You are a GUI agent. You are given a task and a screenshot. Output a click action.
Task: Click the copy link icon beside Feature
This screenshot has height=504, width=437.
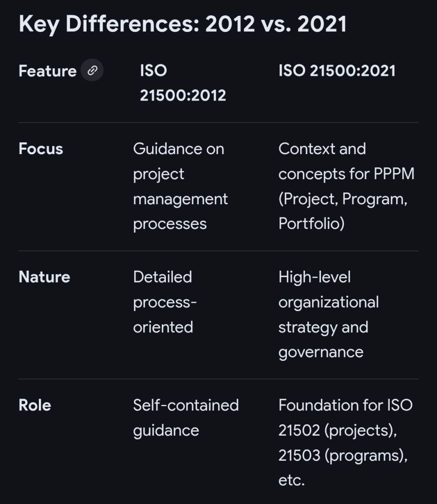[x=92, y=70]
